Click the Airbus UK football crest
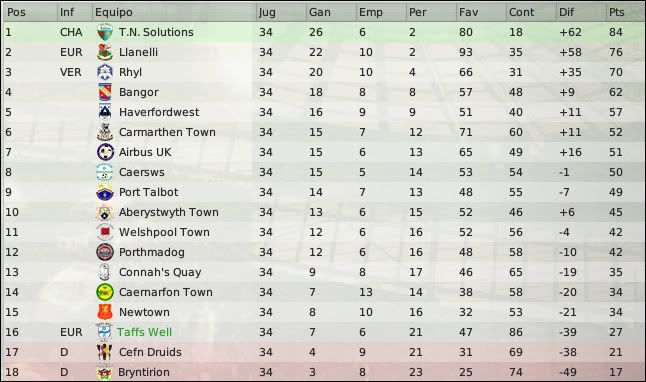The width and height of the screenshot is (646, 382). click(x=105, y=152)
